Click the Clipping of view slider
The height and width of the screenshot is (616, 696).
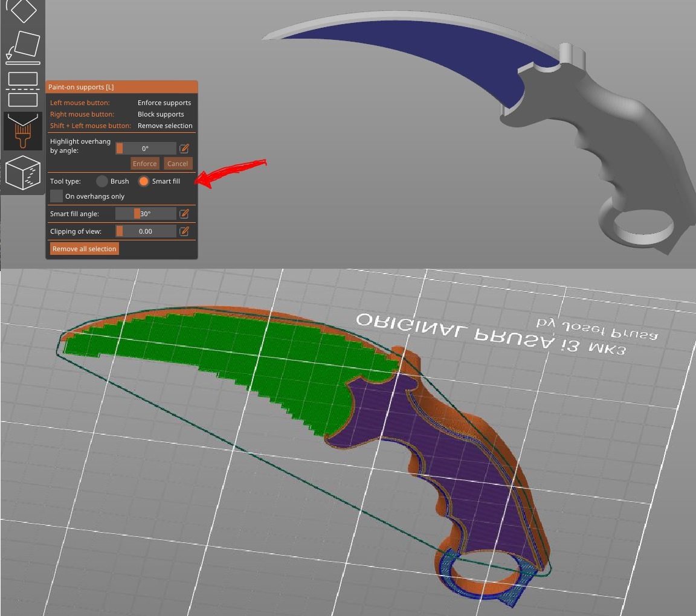146,231
